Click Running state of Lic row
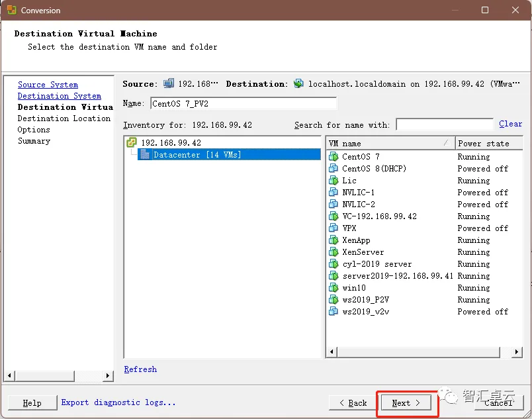The width and height of the screenshot is (532, 419). tap(474, 181)
